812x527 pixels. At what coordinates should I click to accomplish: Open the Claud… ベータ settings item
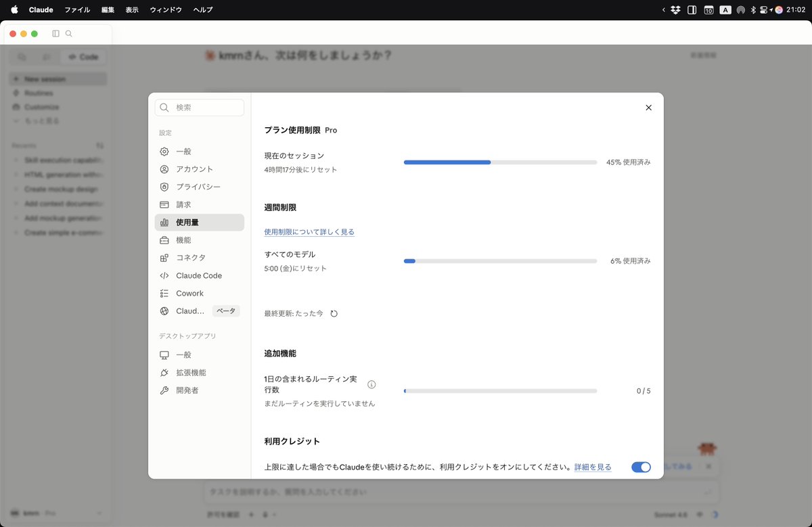[x=199, y=311]
